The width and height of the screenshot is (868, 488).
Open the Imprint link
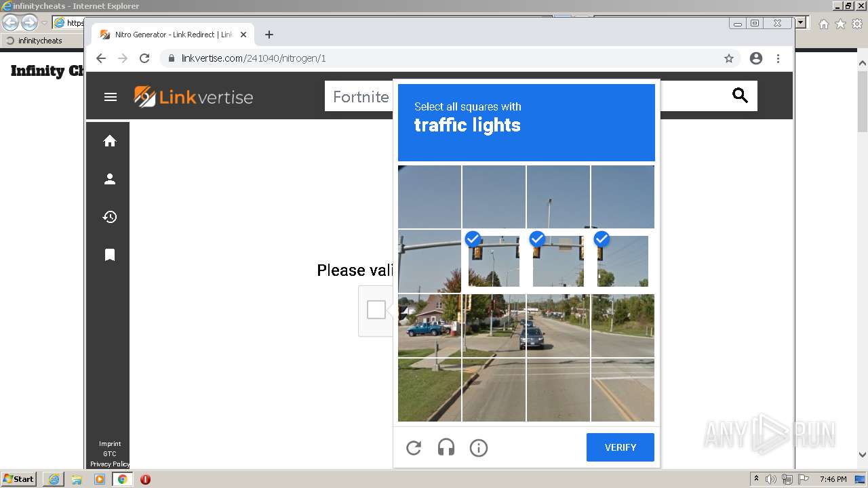110,444
